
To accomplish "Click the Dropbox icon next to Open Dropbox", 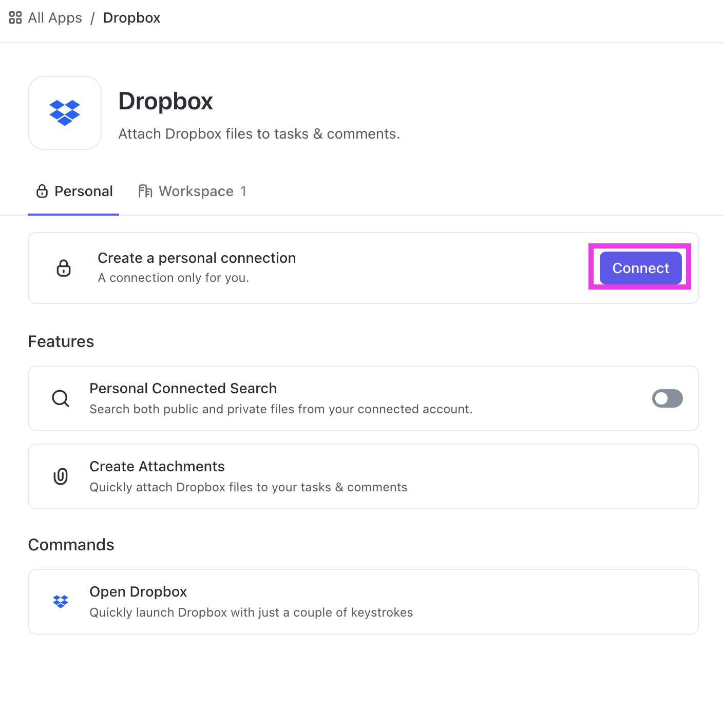I will tap(61, 601).
